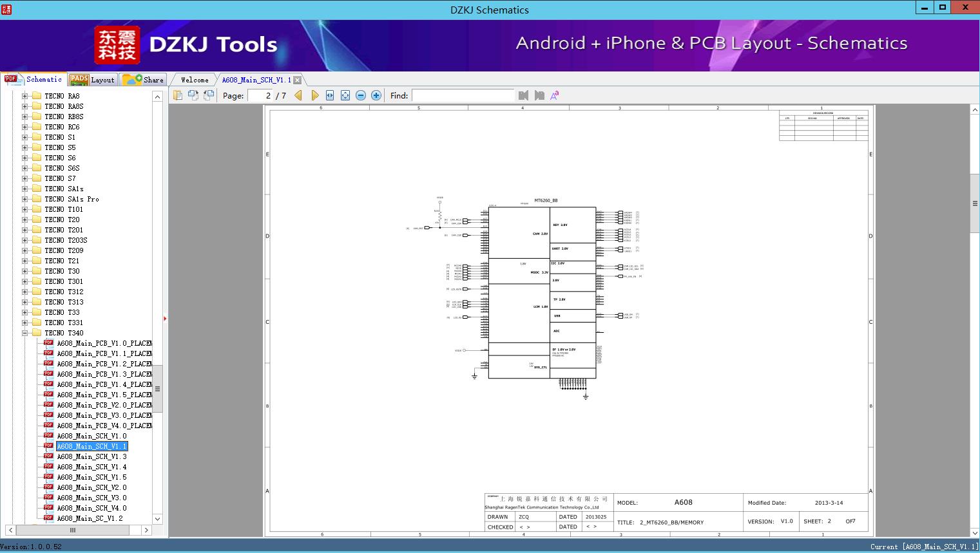Click the red panel collapse arrow
Screen dimensions: 980x553
[165, 318]
